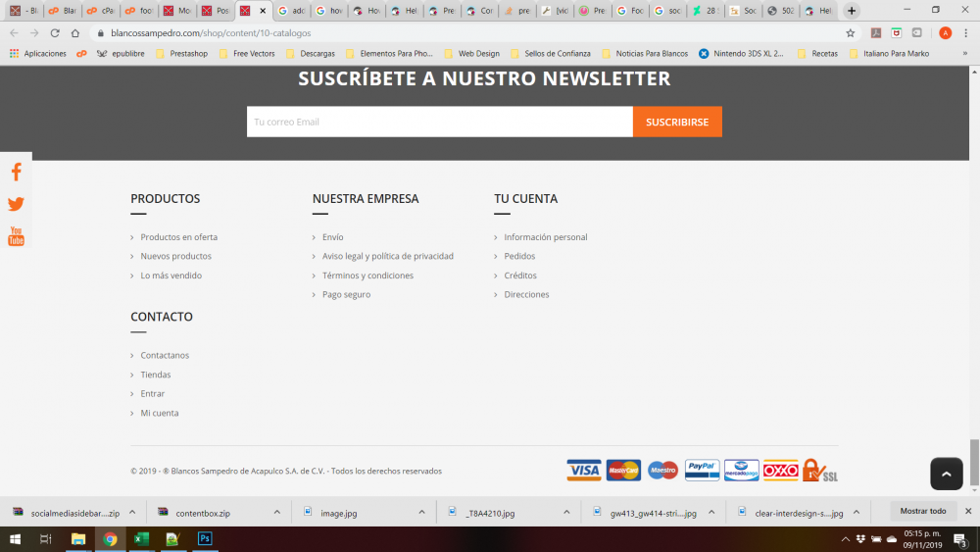This screenshot has height=552, width=980.
Task: Go back with the browser back arrow
Action: pos(14,33)
